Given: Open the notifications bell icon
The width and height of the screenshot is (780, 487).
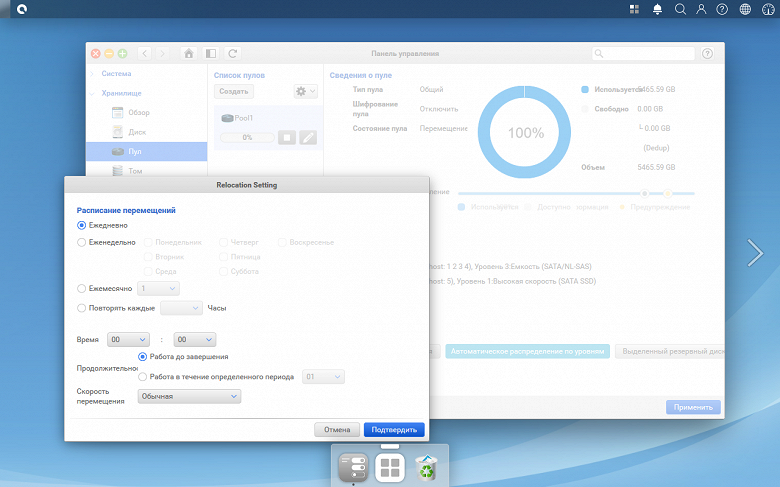Looking at the screenshot, I should [x=657, y=9].
